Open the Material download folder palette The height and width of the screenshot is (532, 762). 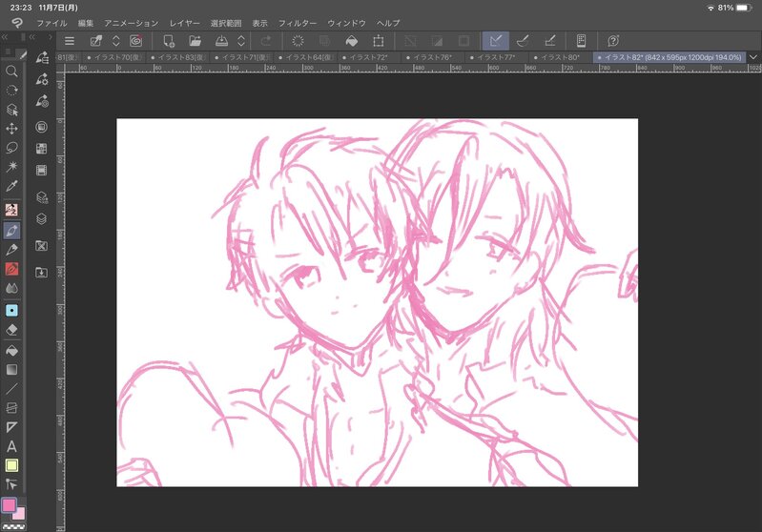(x=42, y=272)
